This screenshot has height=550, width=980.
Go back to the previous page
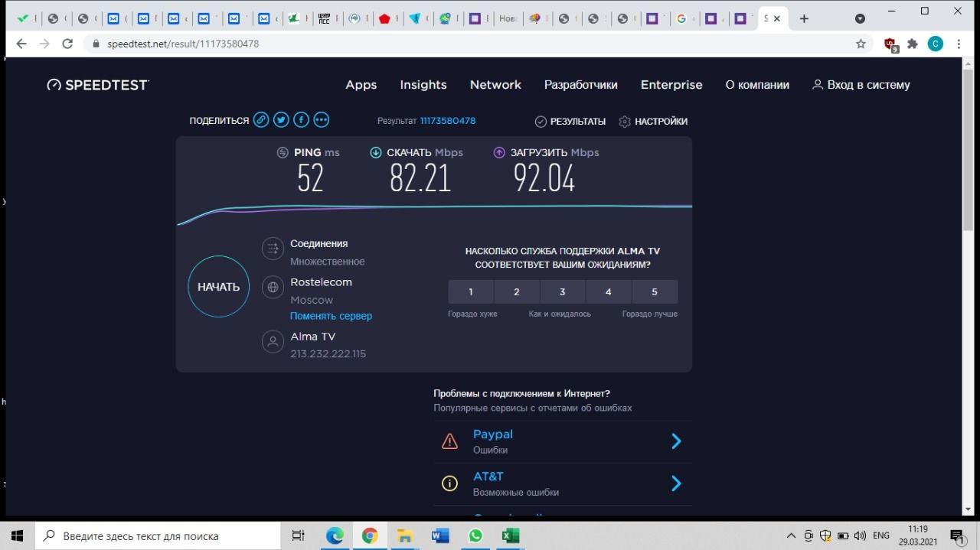pyautogui.click(x=21, y=44)
